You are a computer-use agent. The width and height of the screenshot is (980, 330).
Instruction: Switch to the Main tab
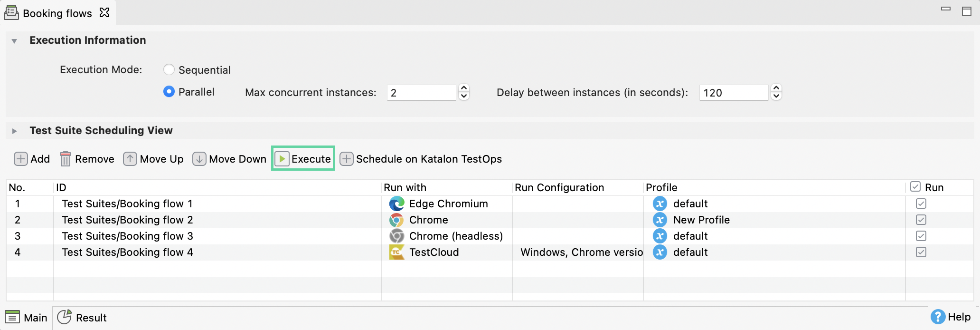click(x=27, y=318)
